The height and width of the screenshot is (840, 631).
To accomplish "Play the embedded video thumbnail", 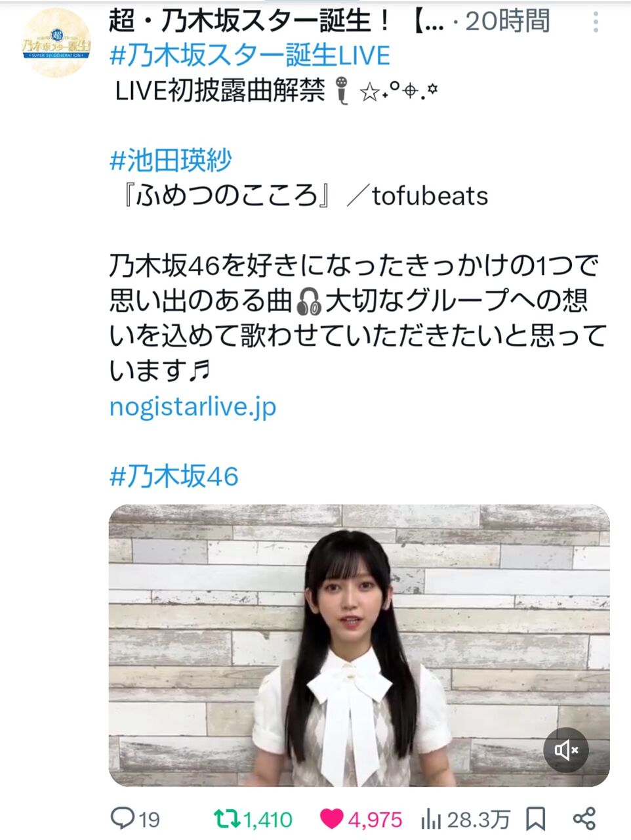I will click(x=359, y=645).
